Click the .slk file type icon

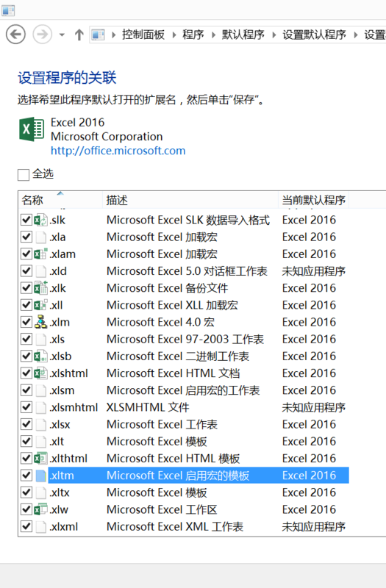click(41, 220)
